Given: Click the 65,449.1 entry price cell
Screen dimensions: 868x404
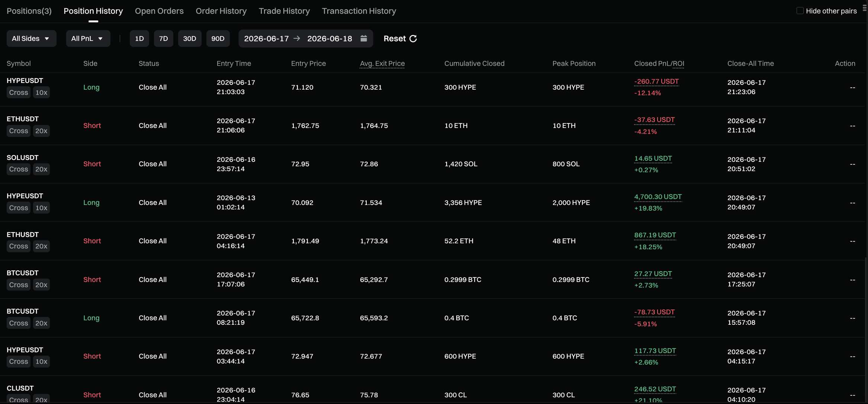Looking at the screenshot, I should pyautogui.click(x=305, y=280).
